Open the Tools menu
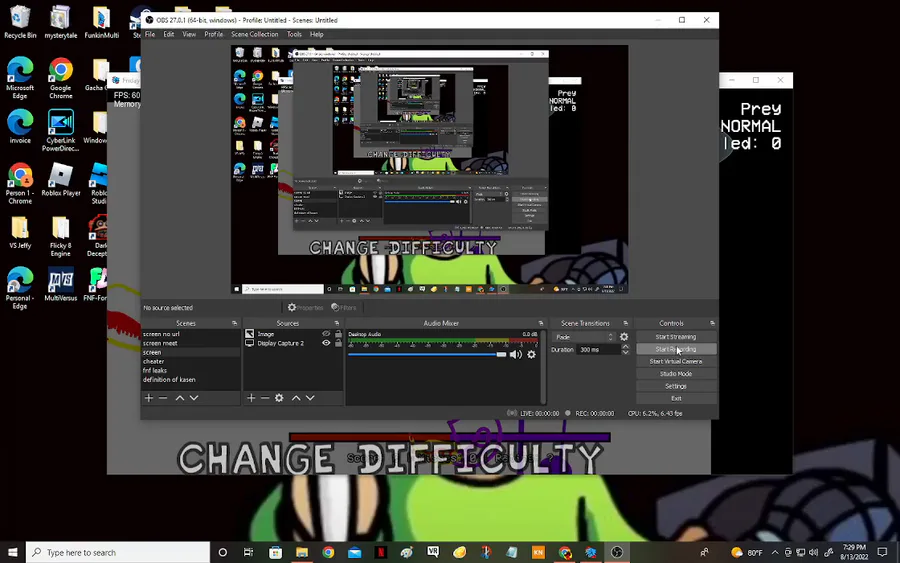The image size is (900, 563). (x=294, y=34)
